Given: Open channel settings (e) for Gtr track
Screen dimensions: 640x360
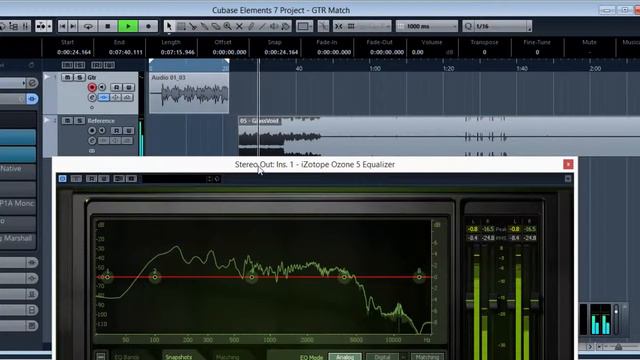Looking at the screenshot, I should (x=92, y=98).
